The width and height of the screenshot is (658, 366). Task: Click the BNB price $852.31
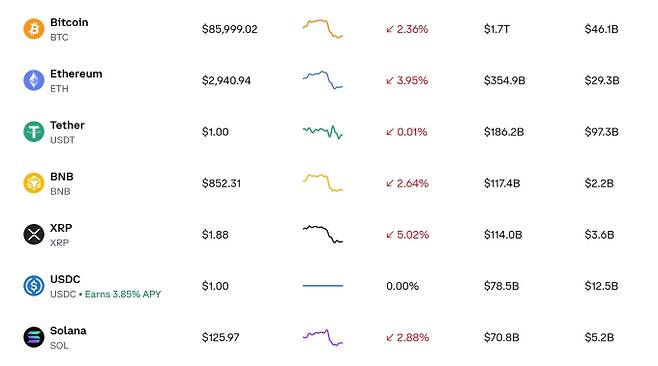click(x=221, y=183)
